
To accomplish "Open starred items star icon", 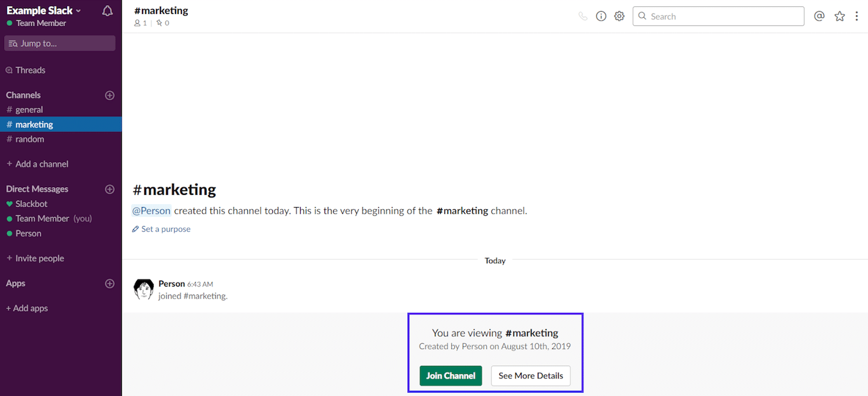I will point(839,16).
